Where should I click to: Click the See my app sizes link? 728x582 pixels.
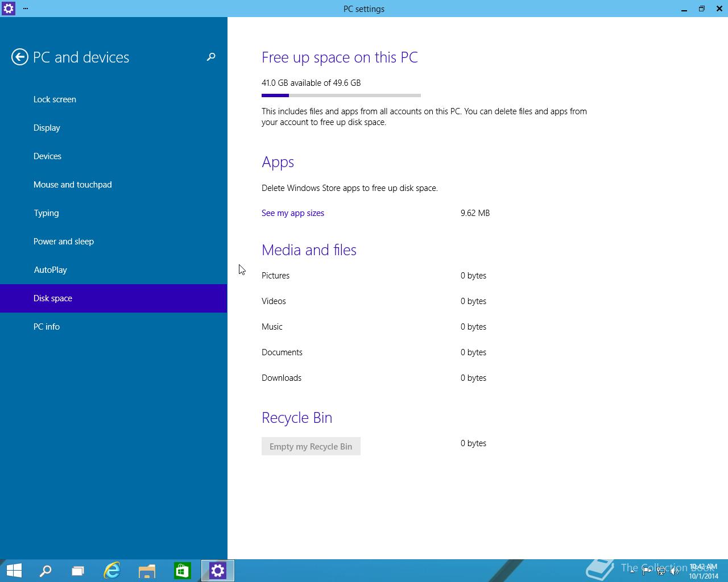click(293, 213)
